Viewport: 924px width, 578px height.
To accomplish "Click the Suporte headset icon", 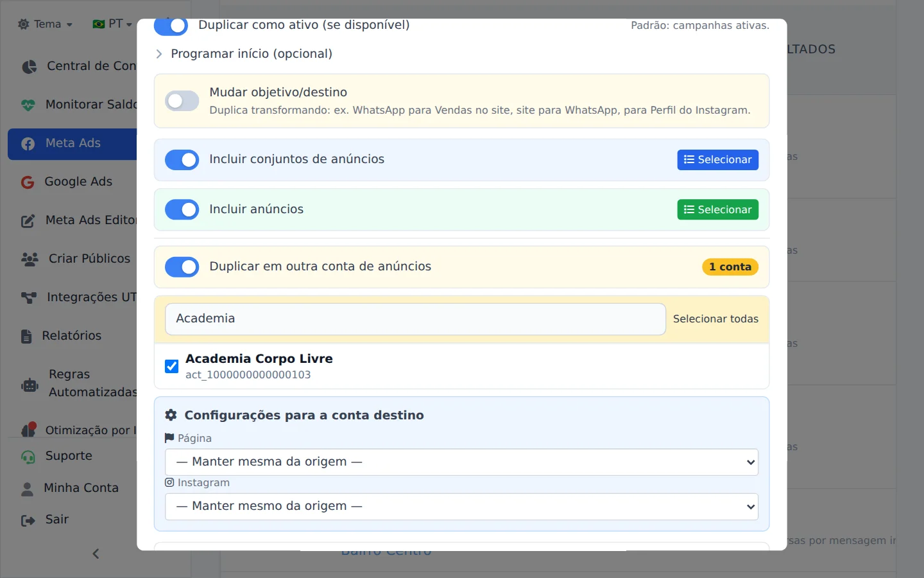I will (x=28, y=457).
